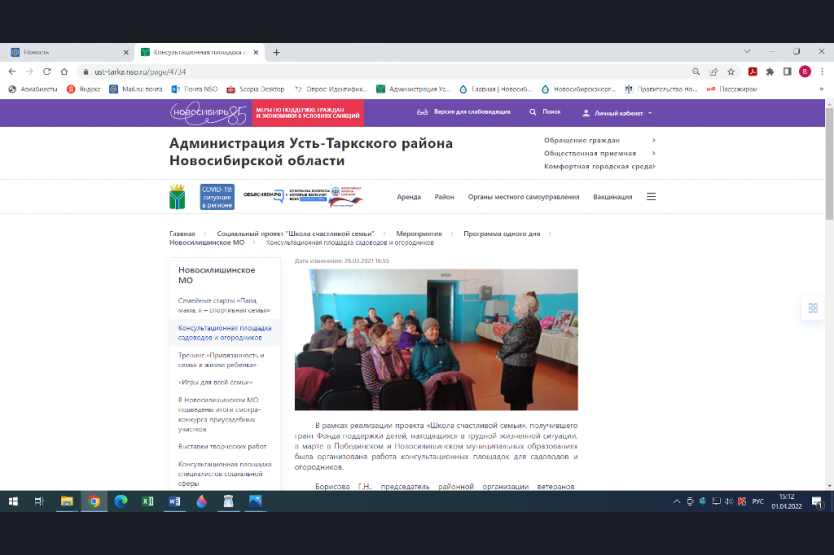834x555 pixels.
Task: Expand the site hamburger menu
Action: pyautogui.click(x=651, y=196)
